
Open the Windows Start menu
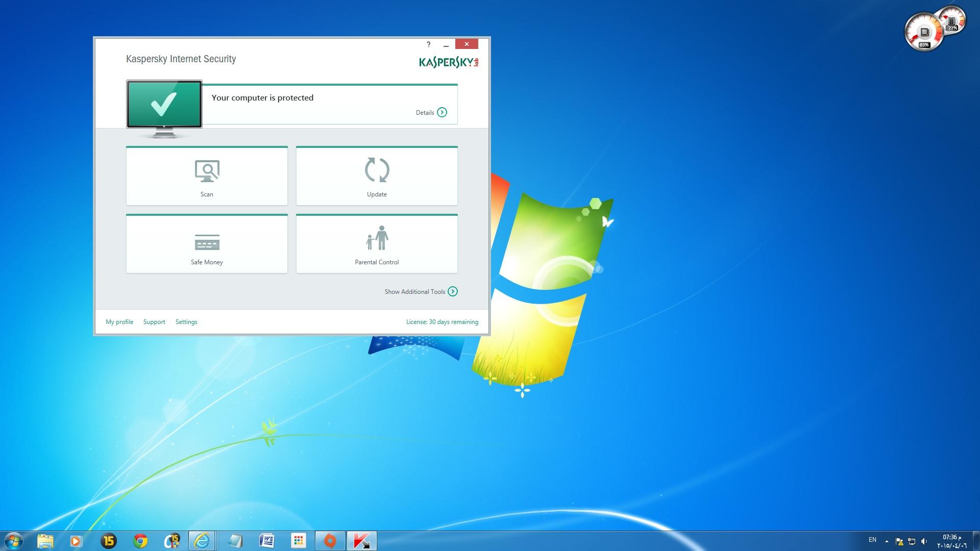[x=14, y=541]
